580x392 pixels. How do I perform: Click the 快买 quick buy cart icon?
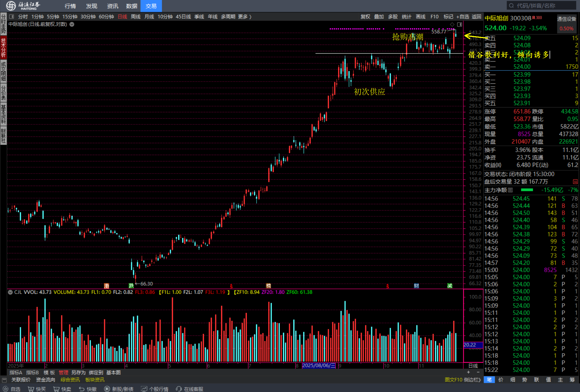(31, 389)
